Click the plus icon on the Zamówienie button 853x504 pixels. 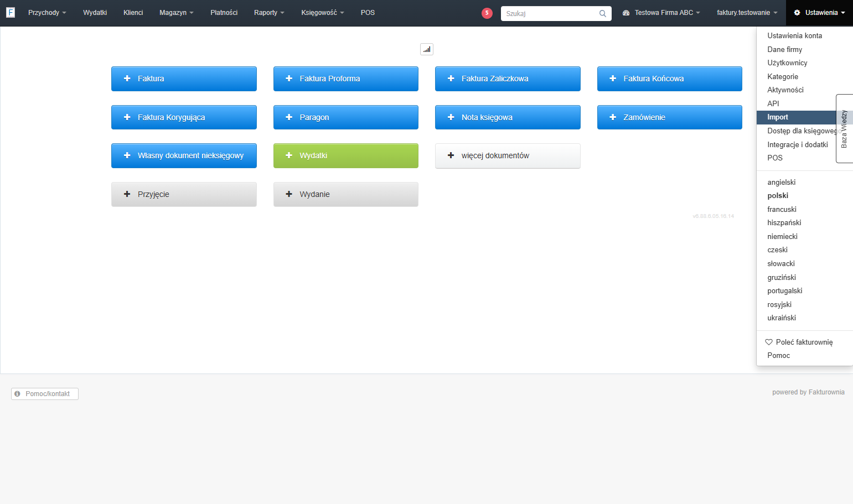(x=613, y=117)
